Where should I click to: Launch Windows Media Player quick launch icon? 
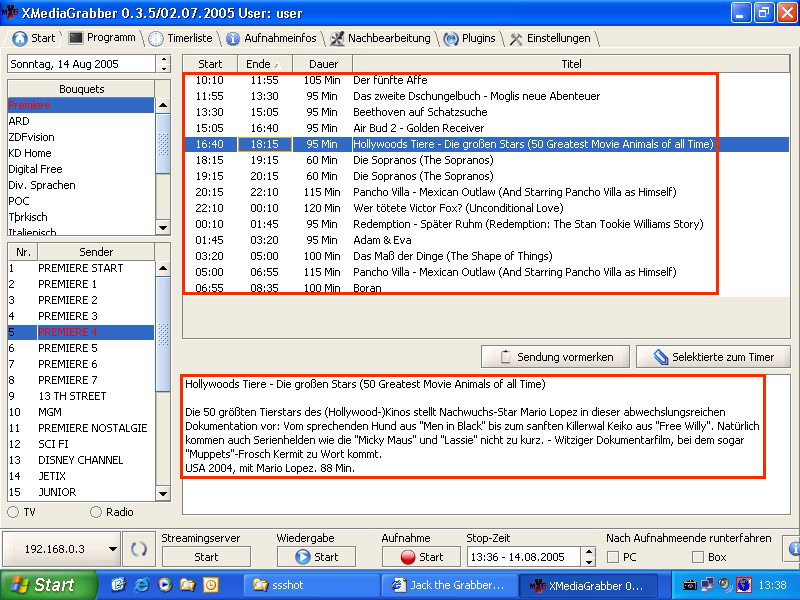164,585
